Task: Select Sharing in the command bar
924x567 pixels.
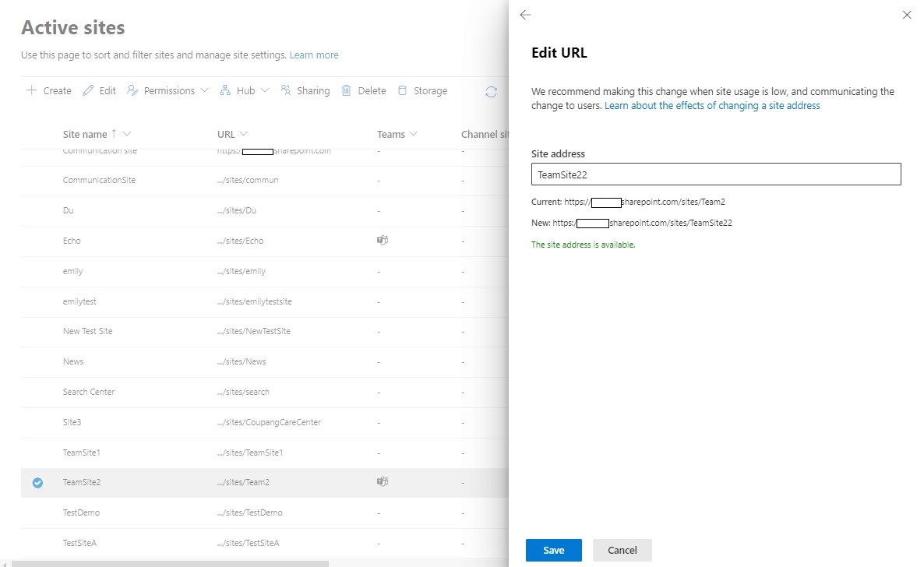Action: [305, 91]
